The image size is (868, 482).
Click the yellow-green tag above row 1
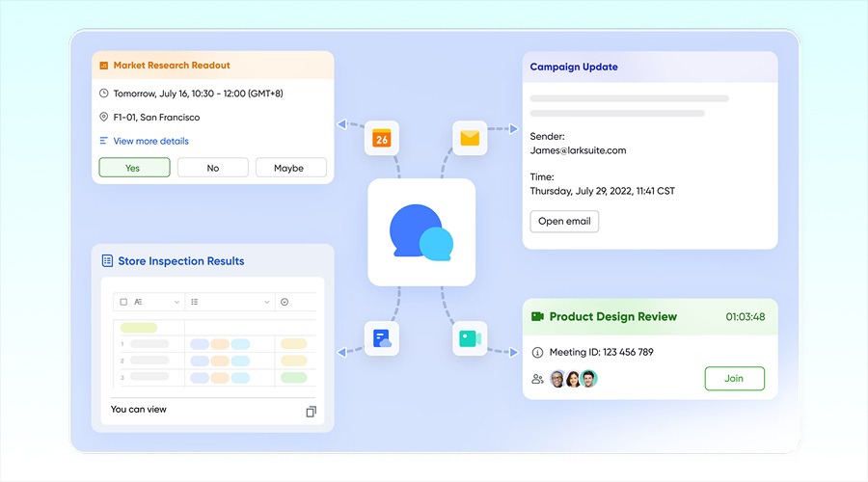[x=138, y=328]
